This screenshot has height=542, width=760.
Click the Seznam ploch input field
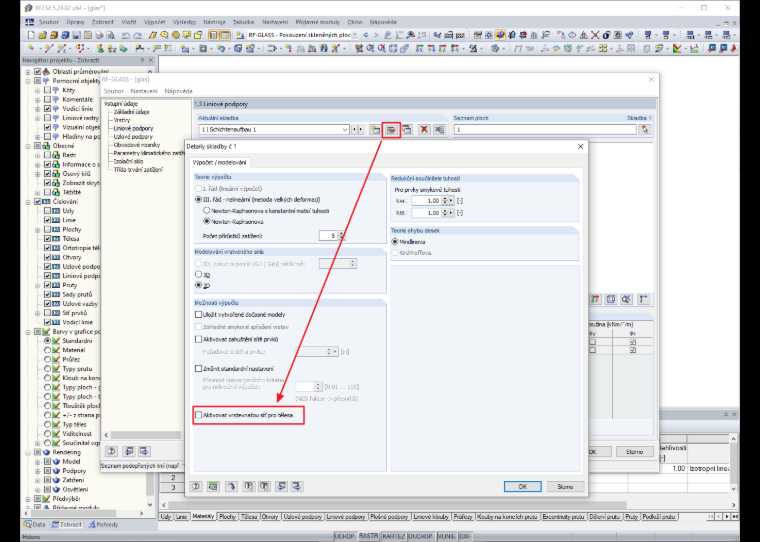[545, 129]
